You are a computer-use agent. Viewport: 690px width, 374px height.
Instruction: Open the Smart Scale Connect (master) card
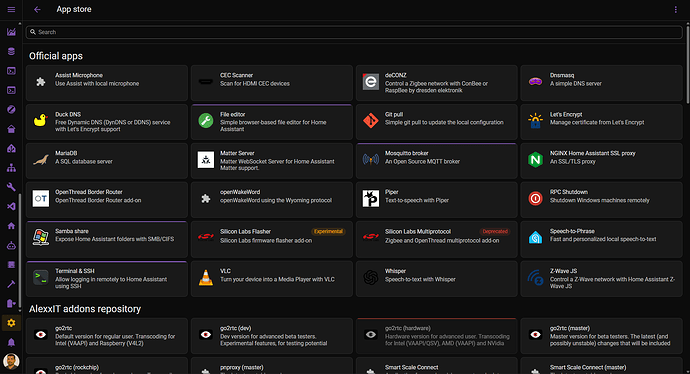pyautogui.click(x=601, y=366)
